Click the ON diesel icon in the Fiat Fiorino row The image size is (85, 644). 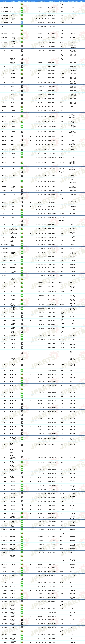(22, 55)
